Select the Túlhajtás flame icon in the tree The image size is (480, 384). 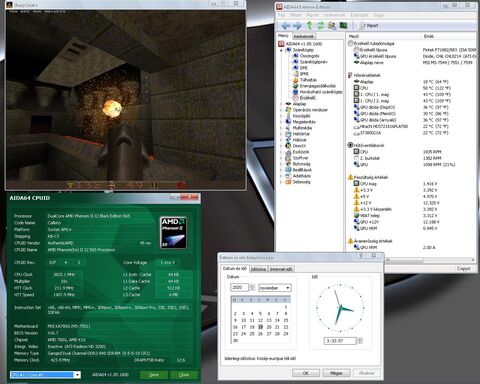tap(295, 80)
